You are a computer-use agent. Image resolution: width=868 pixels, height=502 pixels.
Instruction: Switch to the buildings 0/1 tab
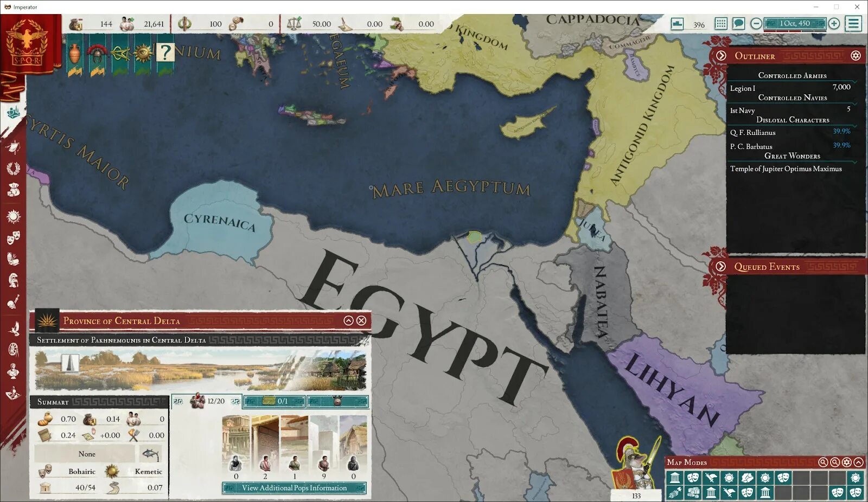coord(275,401)
